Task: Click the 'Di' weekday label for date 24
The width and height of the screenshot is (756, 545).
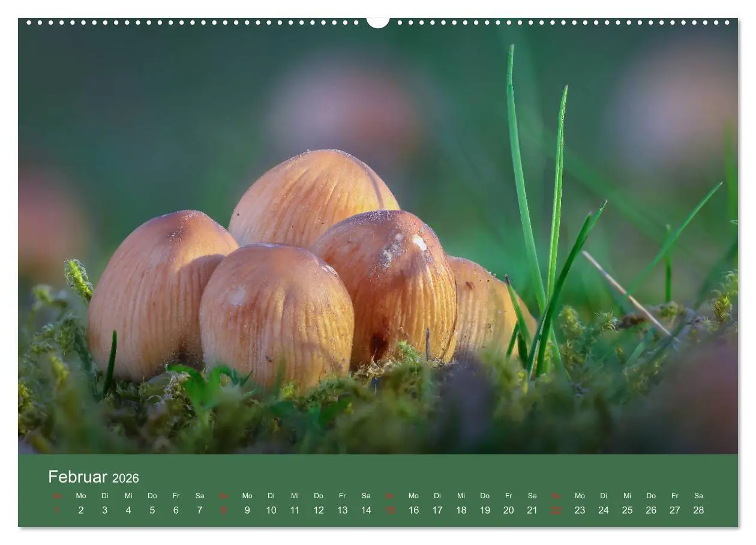Action: click(604, 496)
